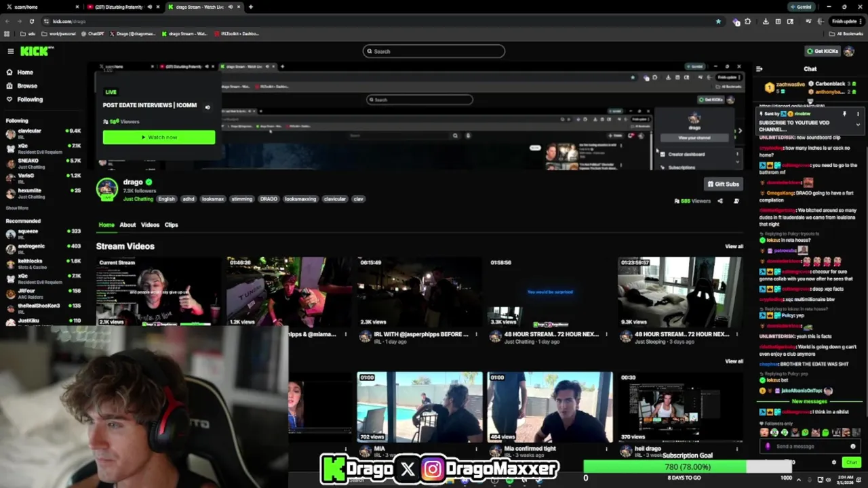Screen dimensions: 868x488
Task: Click the Kick search field
Action: 433,52
